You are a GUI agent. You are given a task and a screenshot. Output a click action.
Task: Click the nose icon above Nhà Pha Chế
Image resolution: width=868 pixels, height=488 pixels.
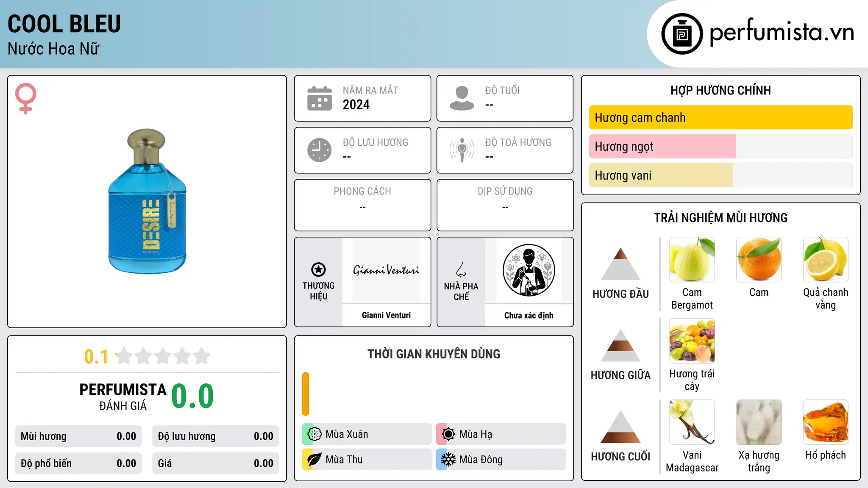coord(461,269)
